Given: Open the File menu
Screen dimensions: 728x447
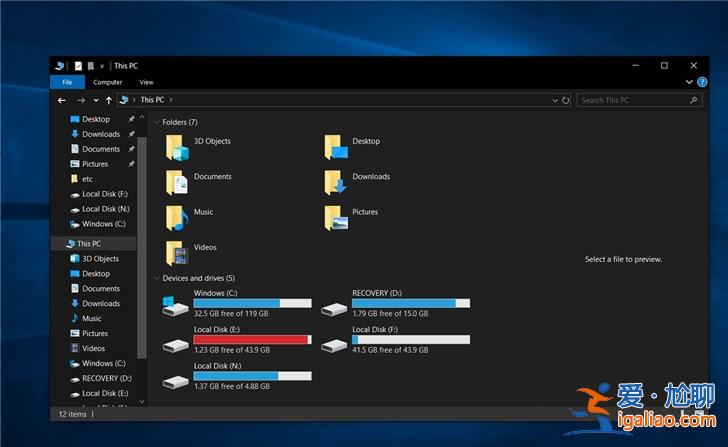Looking at the screenshot, I should coord(67,82).
